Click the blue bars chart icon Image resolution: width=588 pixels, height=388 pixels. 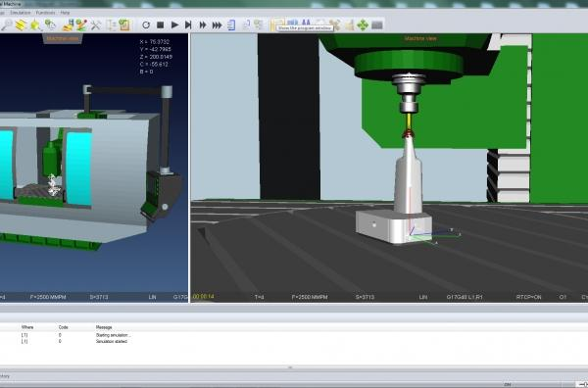coord(292,23)
